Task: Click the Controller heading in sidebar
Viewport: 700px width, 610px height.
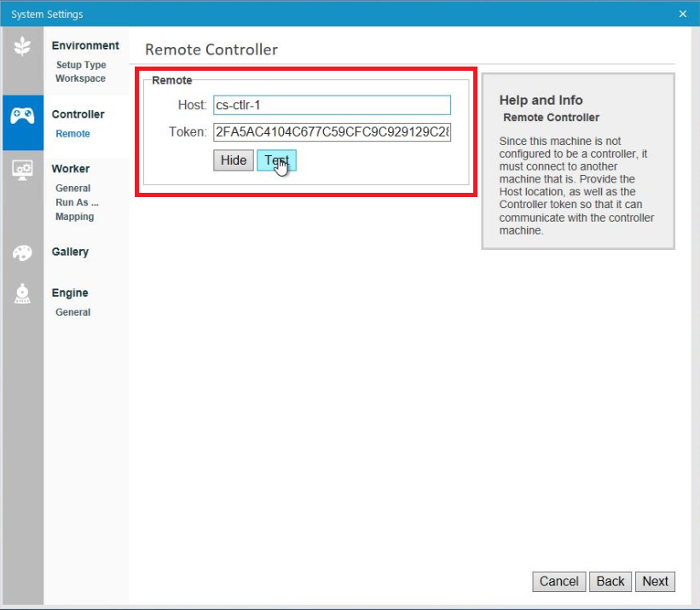Action: click(79, 114)
